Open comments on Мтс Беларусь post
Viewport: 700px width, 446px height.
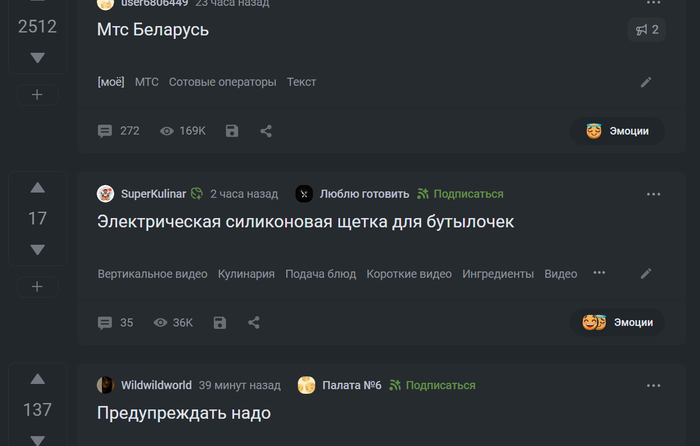[x=118, y=131]
